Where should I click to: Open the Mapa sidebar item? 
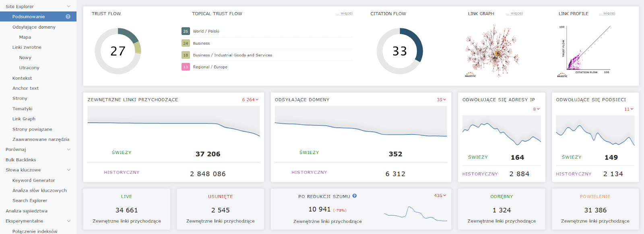click(25, 37)
